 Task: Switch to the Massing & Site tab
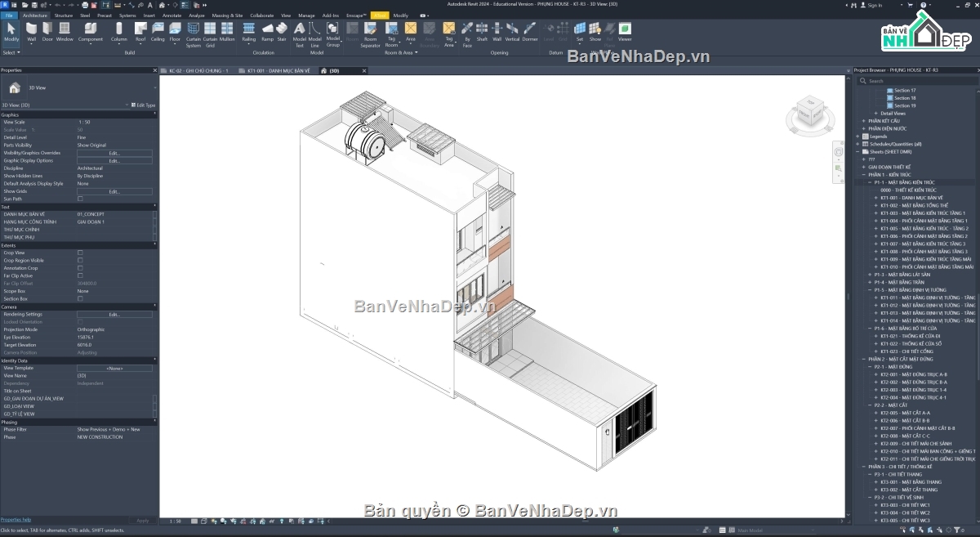227,16
